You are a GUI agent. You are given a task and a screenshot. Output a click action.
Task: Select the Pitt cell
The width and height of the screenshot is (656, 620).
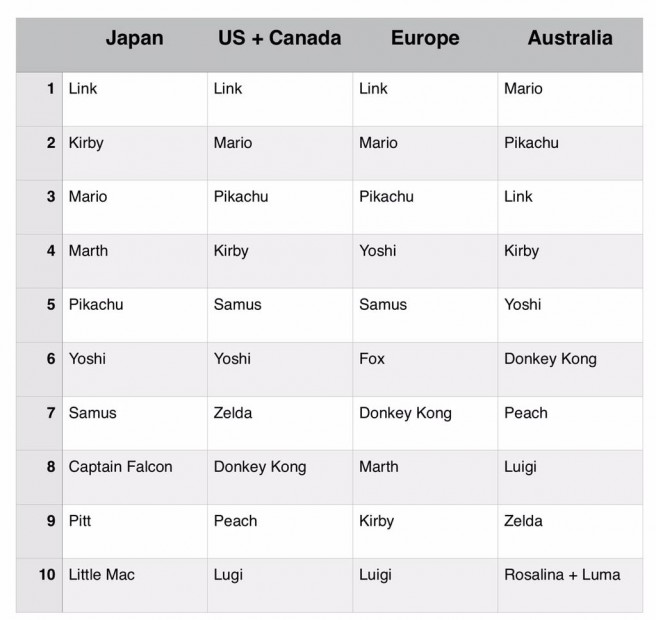81,521
